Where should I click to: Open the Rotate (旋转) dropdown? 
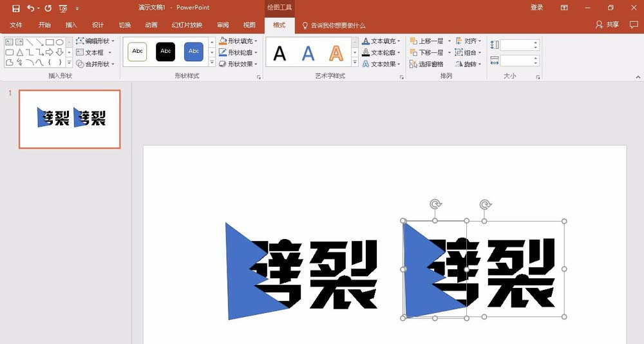point(468,64)
